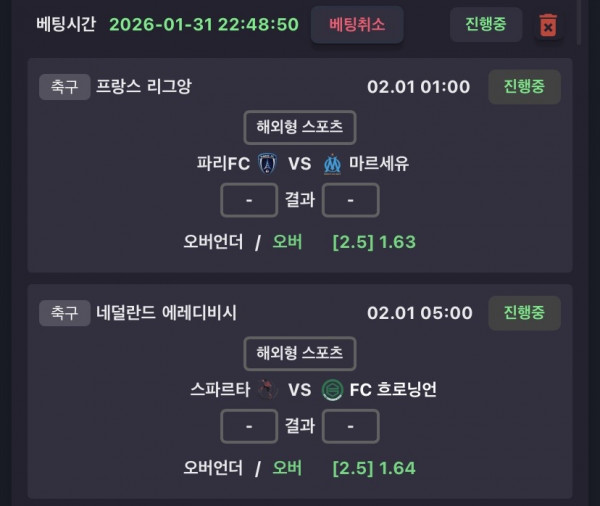This screenshot has width=600, height=506.
Task: Click Paris FC home score box
Action: [x=249, y=200]
